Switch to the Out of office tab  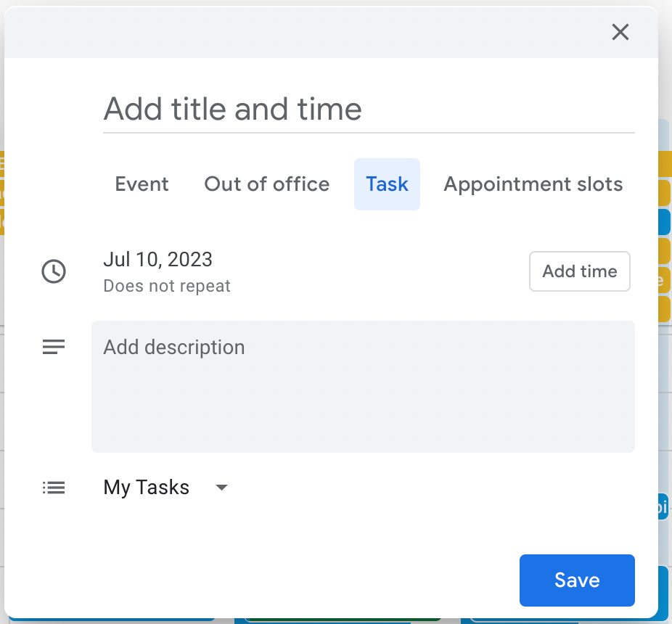(x=266, y=184)
